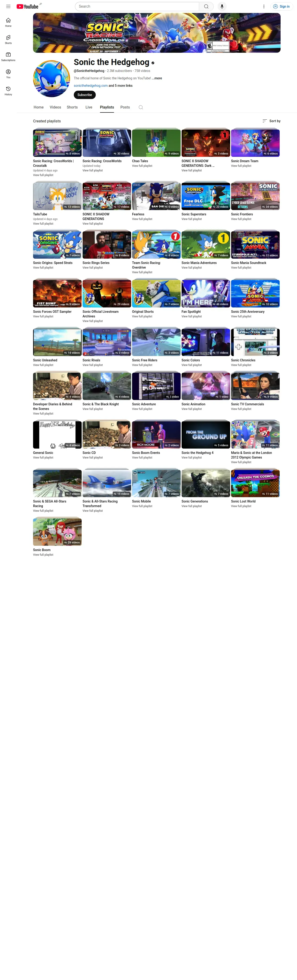The width and height of the screenshot is (297, 980).
Task: View full playlist under Sonic Frontiers
Action: 241,219
